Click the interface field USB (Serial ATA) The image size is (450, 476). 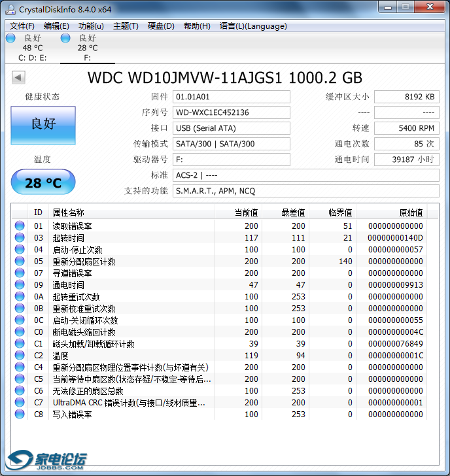tap(232, 128)
